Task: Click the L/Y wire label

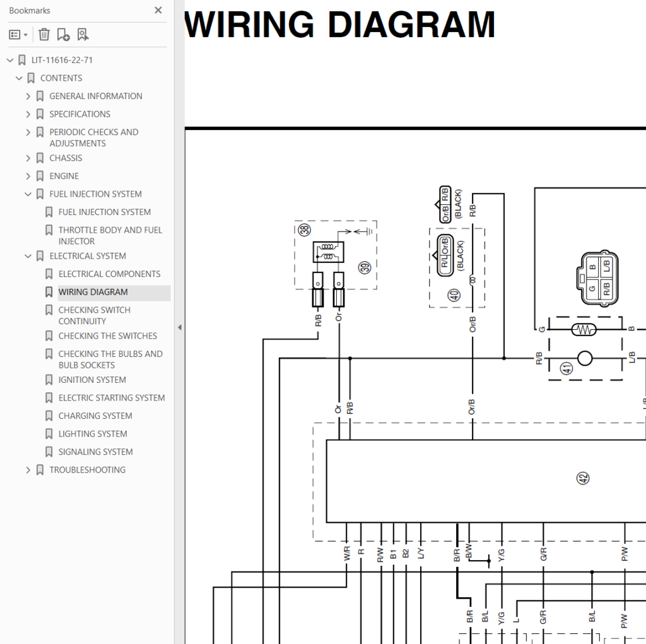Action: coord(421,553)
